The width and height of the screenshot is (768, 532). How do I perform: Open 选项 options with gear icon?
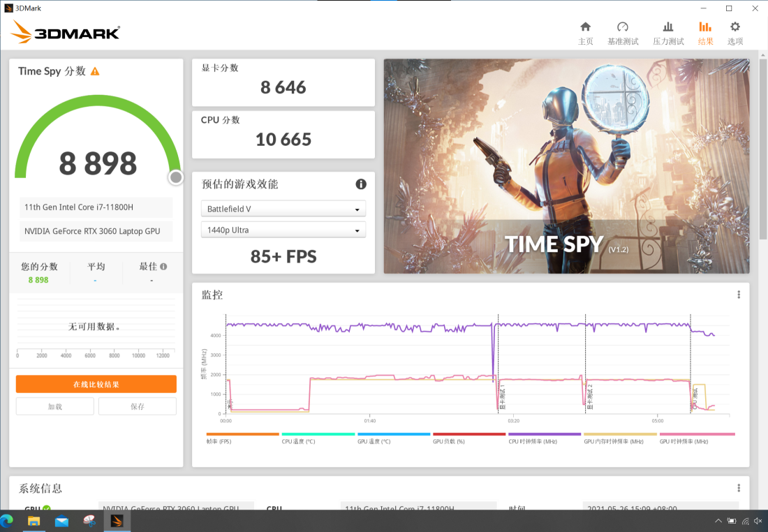(735, 34)
